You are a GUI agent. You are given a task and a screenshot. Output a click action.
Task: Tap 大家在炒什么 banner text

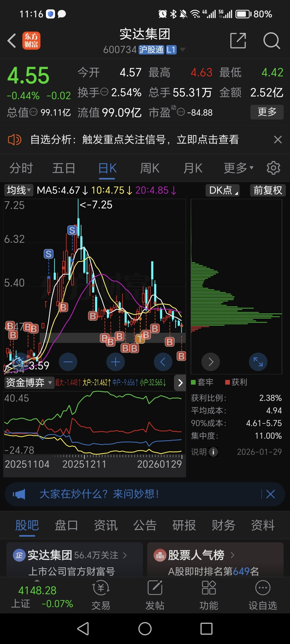tap(99, 494)
